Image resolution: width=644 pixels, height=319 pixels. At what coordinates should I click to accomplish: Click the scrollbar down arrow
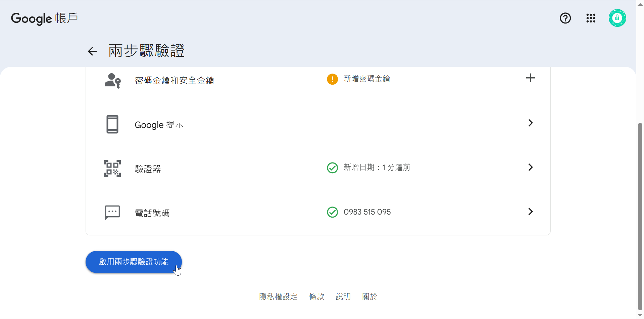pyautogui.click(x=640, y=315)
